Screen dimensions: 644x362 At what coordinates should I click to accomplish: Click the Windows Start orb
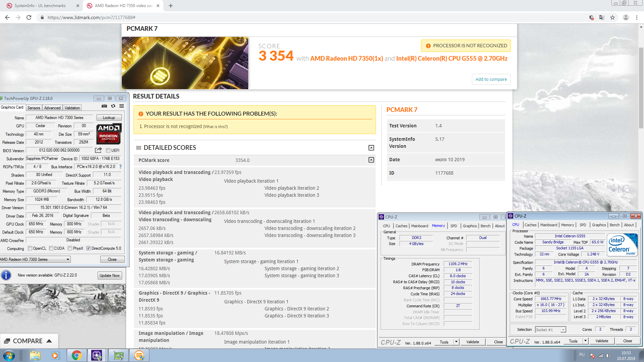click(9, 355)
